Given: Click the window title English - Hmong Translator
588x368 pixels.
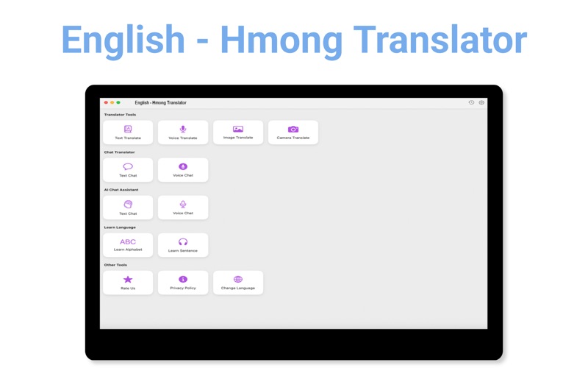Looking at the screenshot, I should [x=160, y=102].
